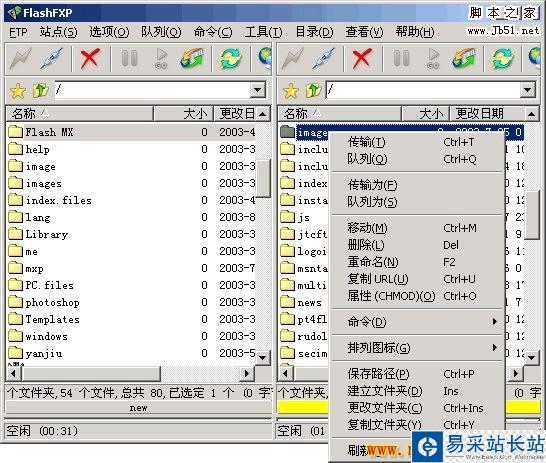Choose 传输(T) in the context menu

click(x=416, y=142)
